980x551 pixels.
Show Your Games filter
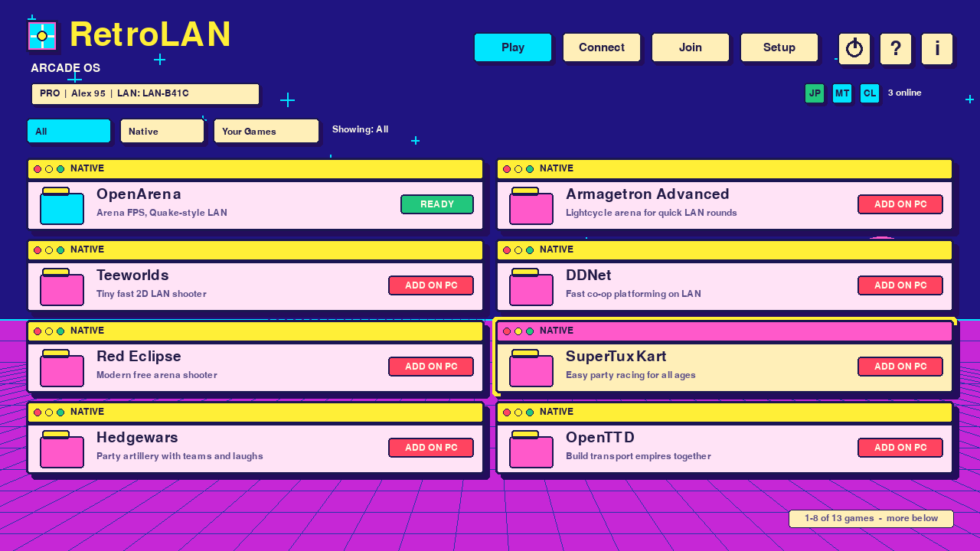tap(266, 131)
